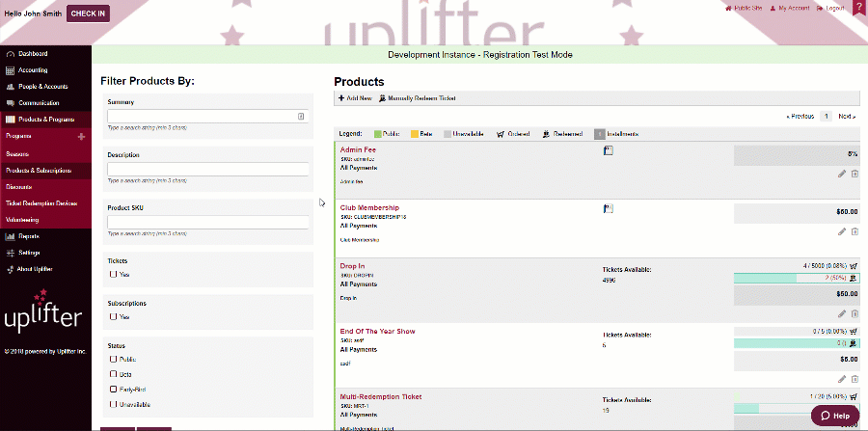Edit End Of The Year Show pencil icon
Image resolution: width=868 pixels, height=431 pixels.
pyautogui.click(x=842, y=379)
